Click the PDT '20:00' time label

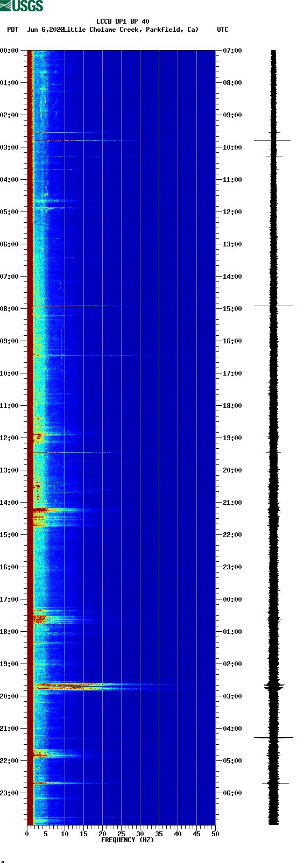pos(10,696)
